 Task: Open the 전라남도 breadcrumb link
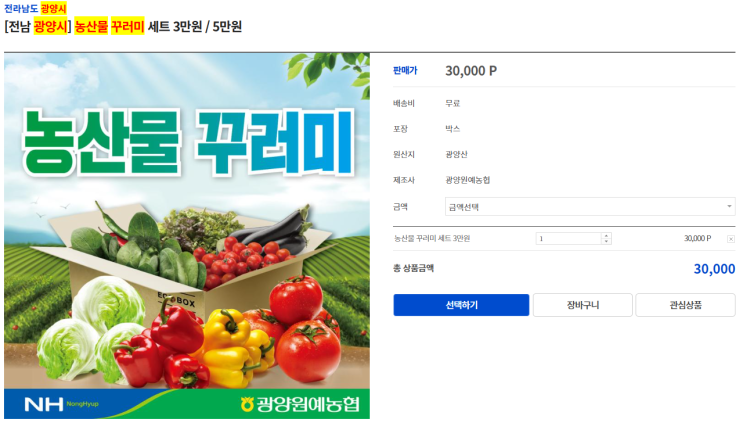pos(21,9)
